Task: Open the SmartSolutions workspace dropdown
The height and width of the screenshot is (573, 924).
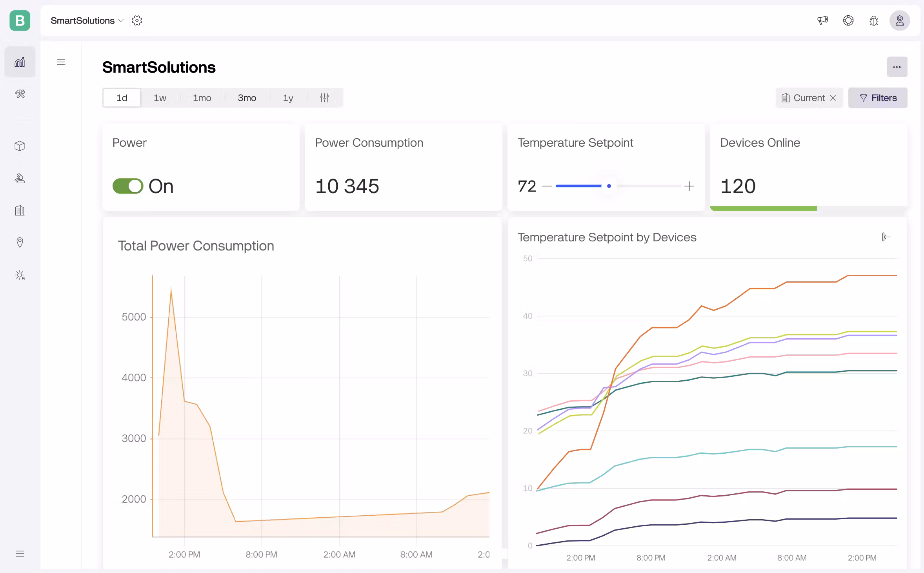Action: 87,20
